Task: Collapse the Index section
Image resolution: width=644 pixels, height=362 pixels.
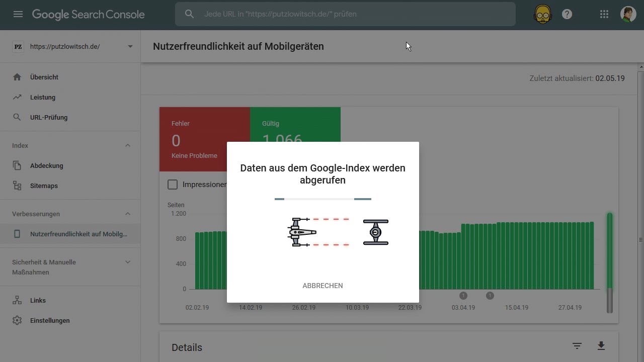Action: point(128,145)
